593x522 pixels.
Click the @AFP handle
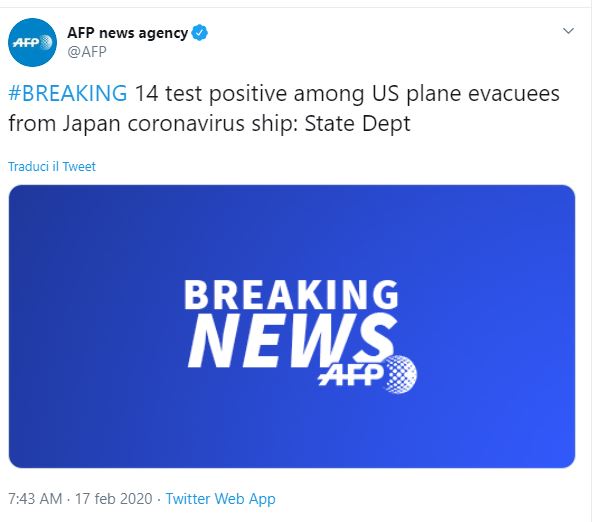tap(87, 52)
